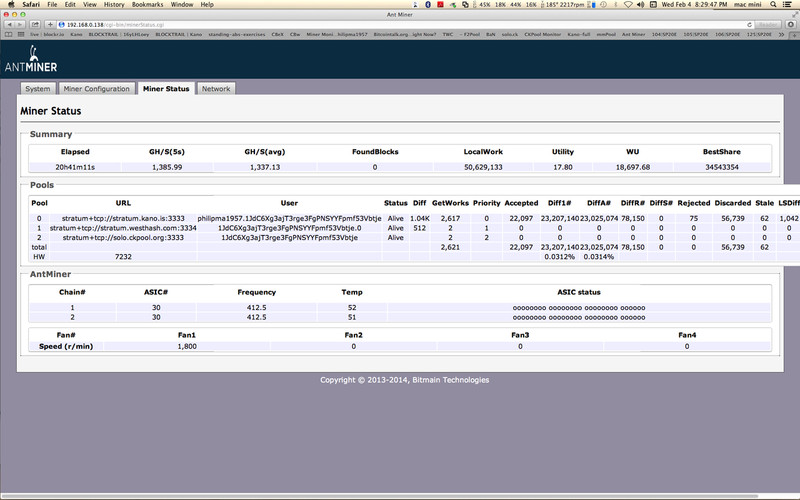Viewport: 800px width, 500px height.
Task: Switch to the System tab
Action: [38, 88]
